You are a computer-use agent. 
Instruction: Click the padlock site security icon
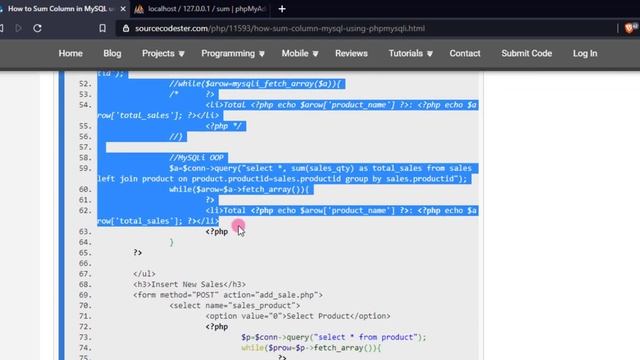tap(126, 28)
